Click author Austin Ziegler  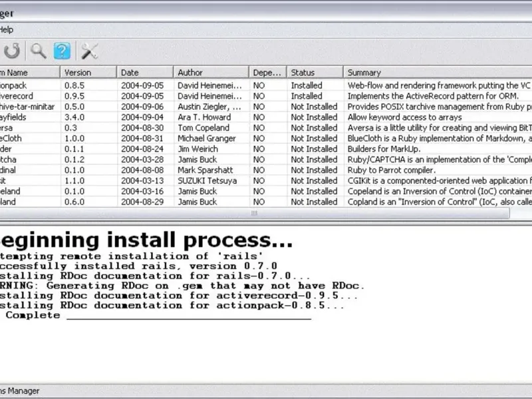[x=209, y=106]
